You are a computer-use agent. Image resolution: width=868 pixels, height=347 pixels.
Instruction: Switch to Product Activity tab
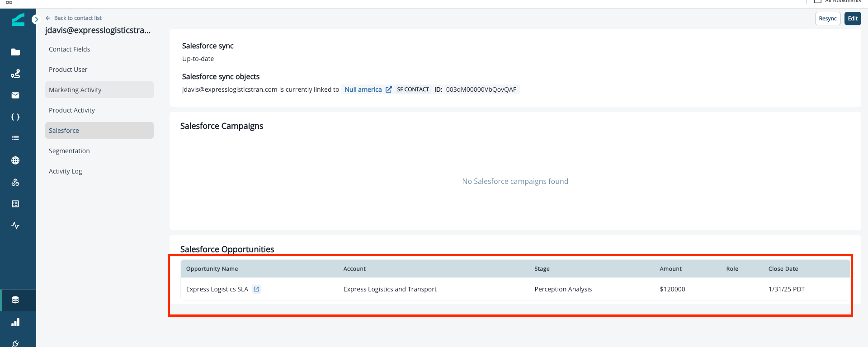[x=99, y=110]
